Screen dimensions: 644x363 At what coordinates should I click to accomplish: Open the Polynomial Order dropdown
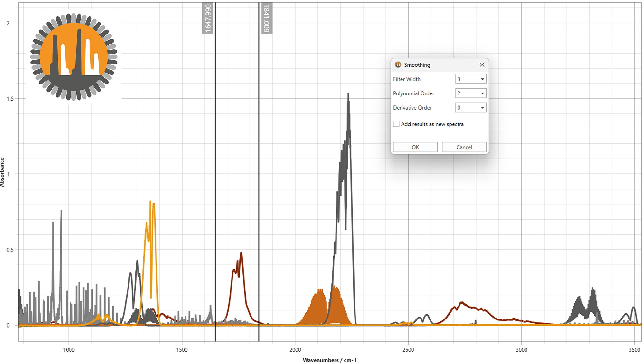[x=482, y=93]
